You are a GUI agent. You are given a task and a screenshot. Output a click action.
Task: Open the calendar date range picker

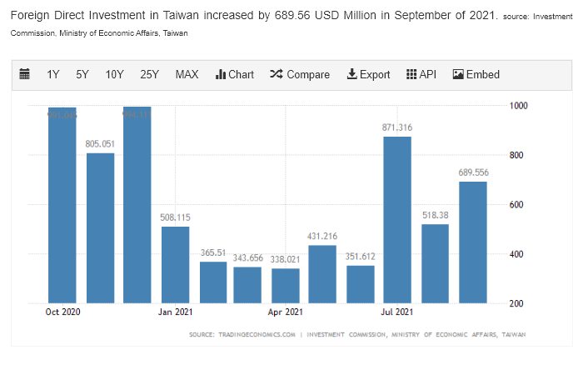coord(24,74)
